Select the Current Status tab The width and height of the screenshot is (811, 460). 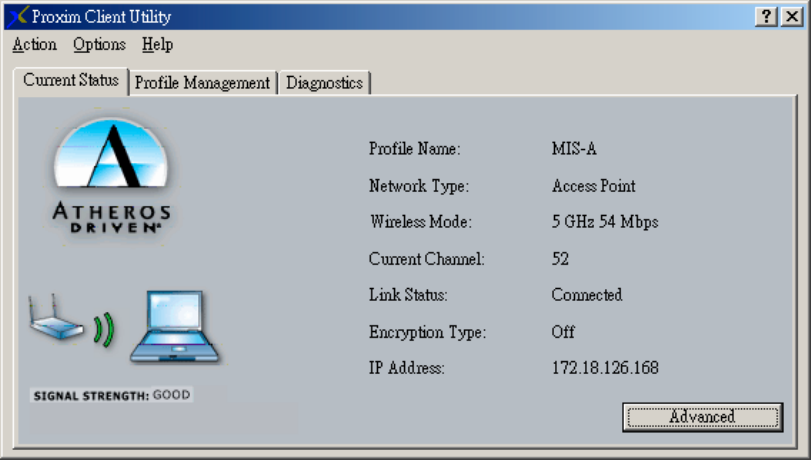(71, 81)
